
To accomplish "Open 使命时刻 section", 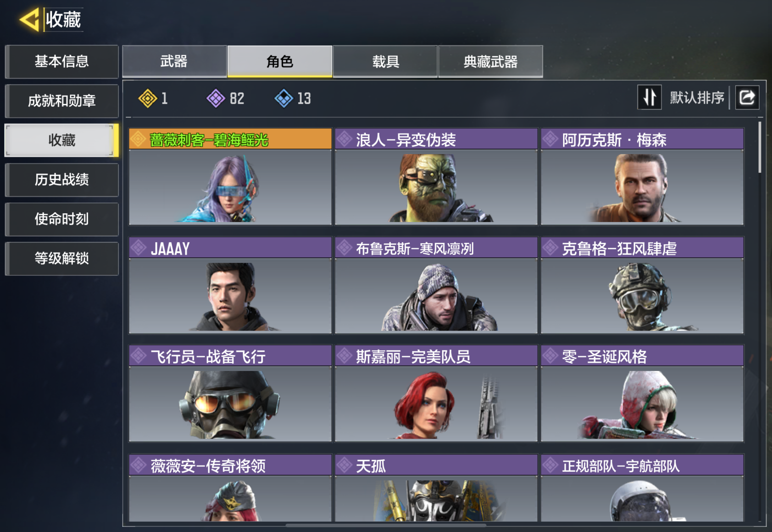I will pyautogui.click(x=62, y=219).
